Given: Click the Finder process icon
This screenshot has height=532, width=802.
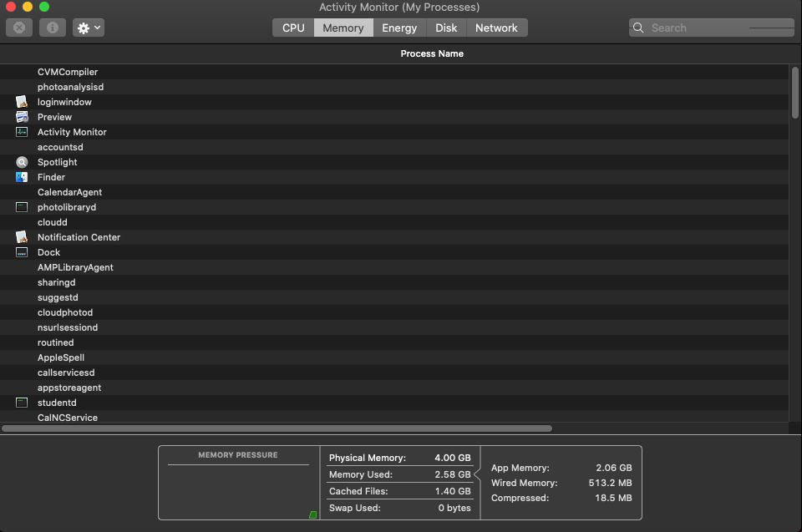Looking at the screenshot, I should (22, 177).
